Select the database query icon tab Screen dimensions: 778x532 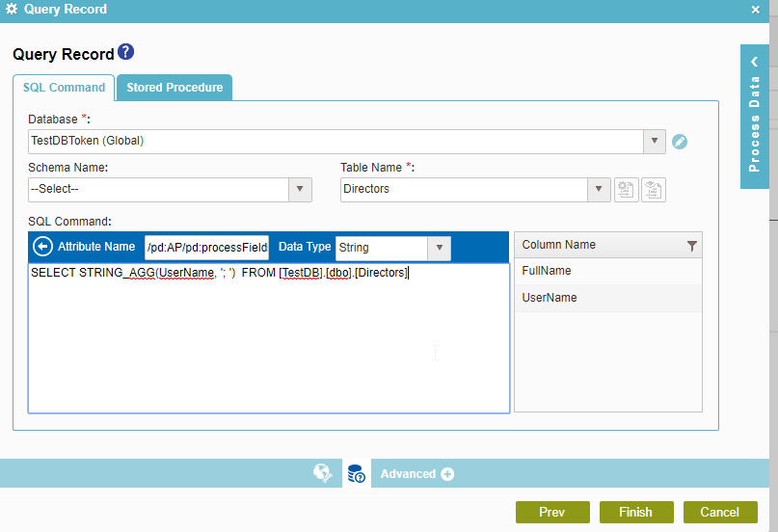click(x=356, y=473)
